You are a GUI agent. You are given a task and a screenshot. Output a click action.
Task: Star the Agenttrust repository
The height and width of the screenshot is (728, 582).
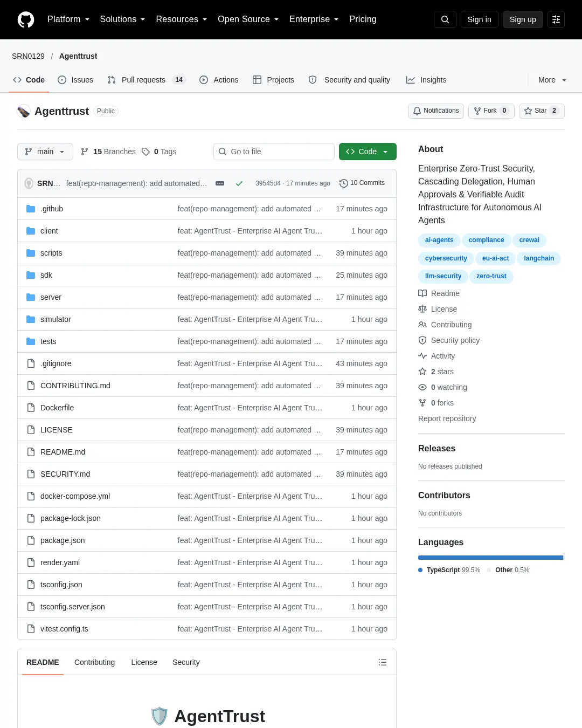coord(542,111)
